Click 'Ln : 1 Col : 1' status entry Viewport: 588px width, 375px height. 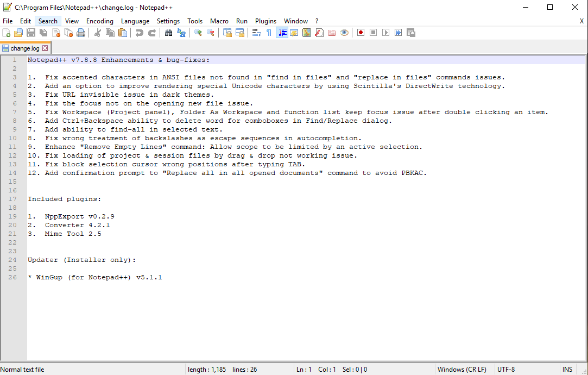[316, 370]
